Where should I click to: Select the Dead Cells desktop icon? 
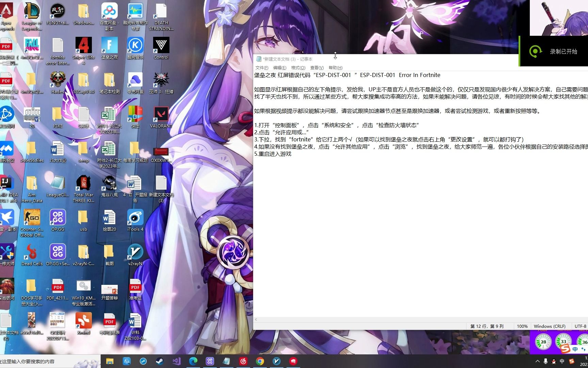[x=32, y=255]
